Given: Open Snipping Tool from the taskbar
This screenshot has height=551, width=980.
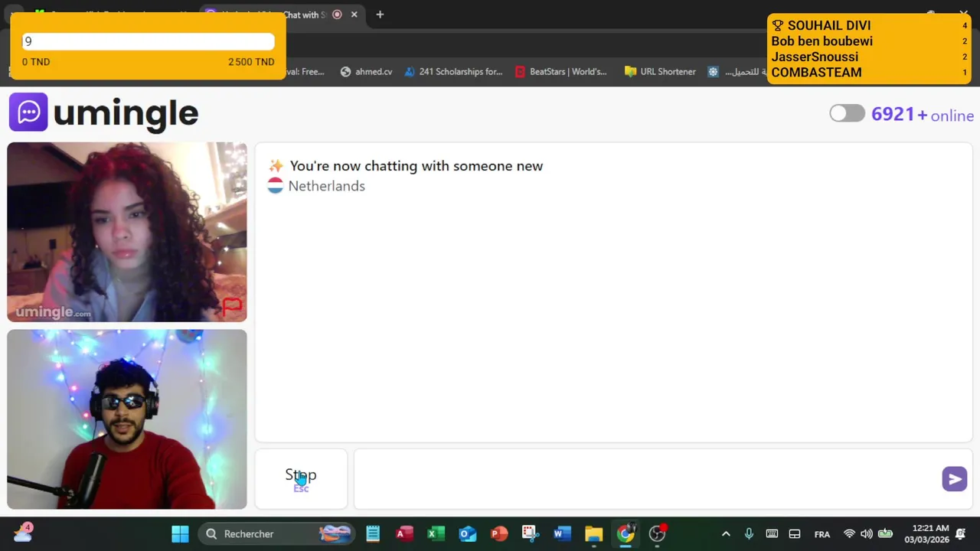Looking at the screenshot, I should coord(530,533).
